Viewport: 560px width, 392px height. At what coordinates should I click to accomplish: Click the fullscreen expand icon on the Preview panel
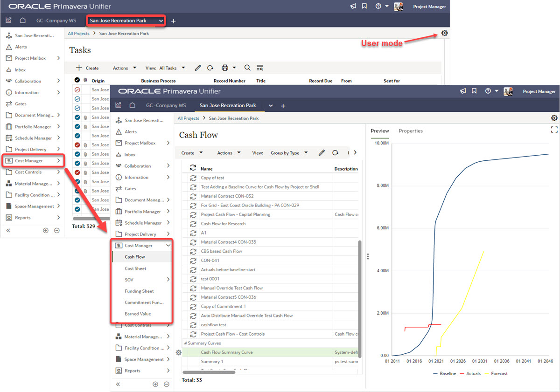click(554, 130)
